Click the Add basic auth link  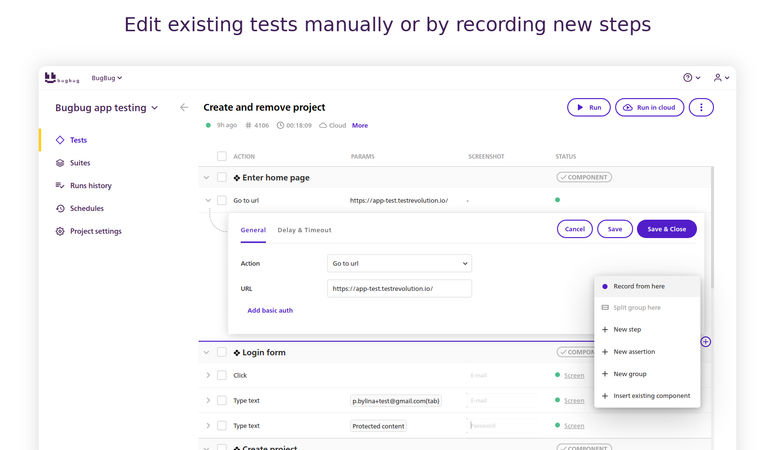click(270, 311)
